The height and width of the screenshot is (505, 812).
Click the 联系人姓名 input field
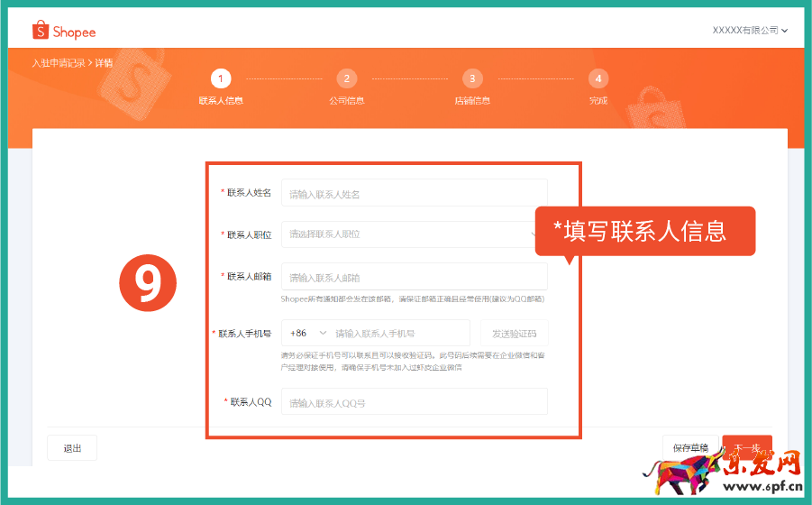(x=414, y=194)
